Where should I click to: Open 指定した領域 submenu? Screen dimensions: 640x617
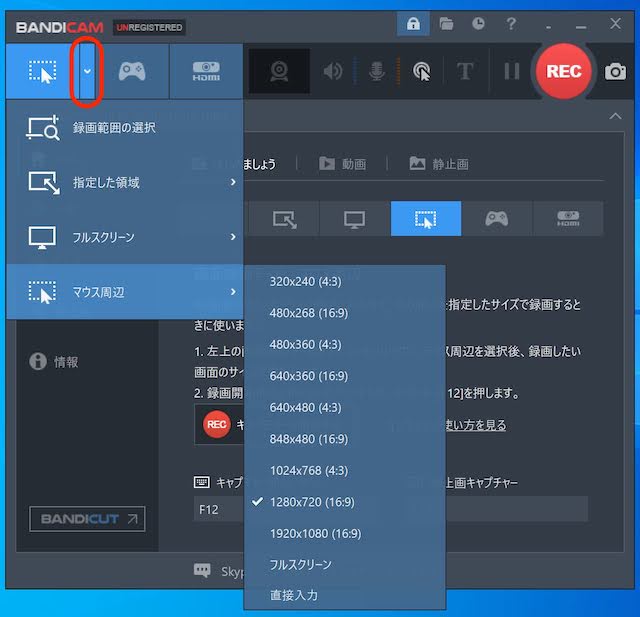pos(124,182)
